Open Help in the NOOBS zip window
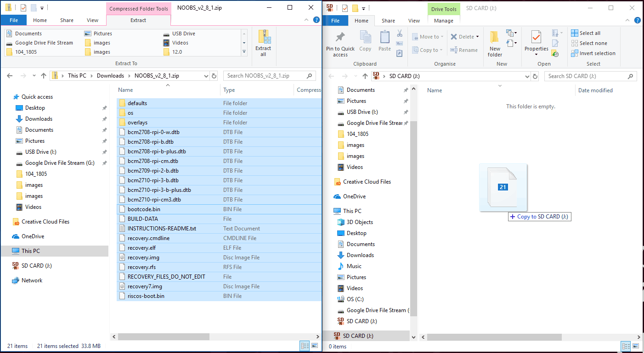Viewport: 644px width, 353px height. 316,20
